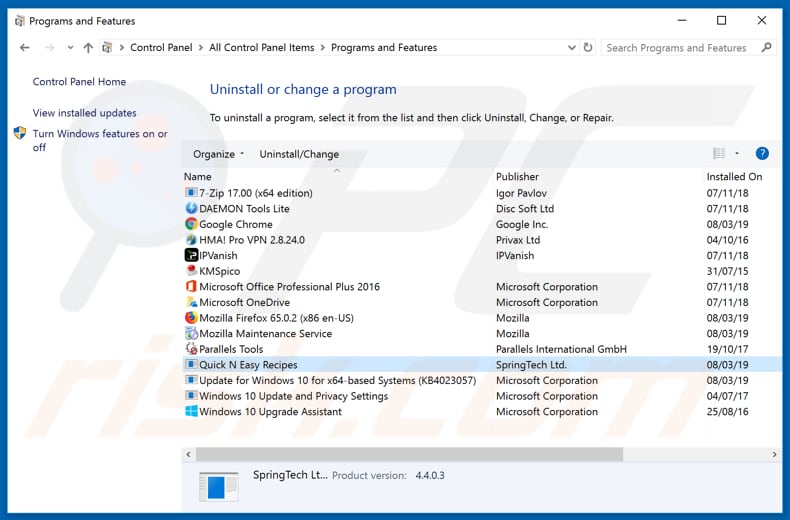Sort by the Installed On column header

[x=734, y=176]
